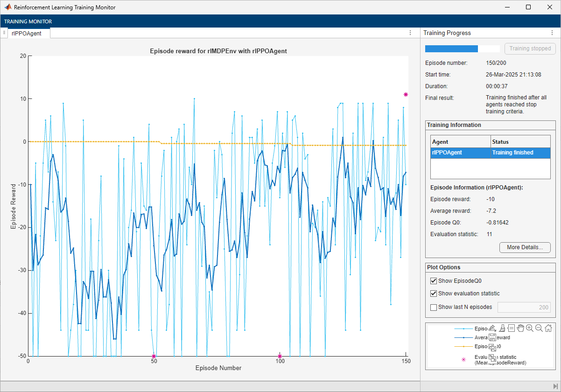Open Training Progress panel three-dot menu

[553, 33]
